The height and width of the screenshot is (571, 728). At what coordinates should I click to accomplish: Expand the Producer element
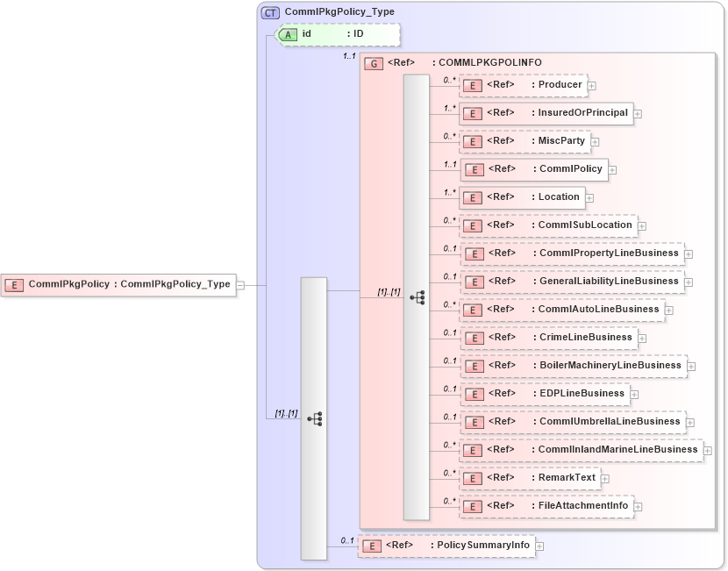(x=592, y=85)
